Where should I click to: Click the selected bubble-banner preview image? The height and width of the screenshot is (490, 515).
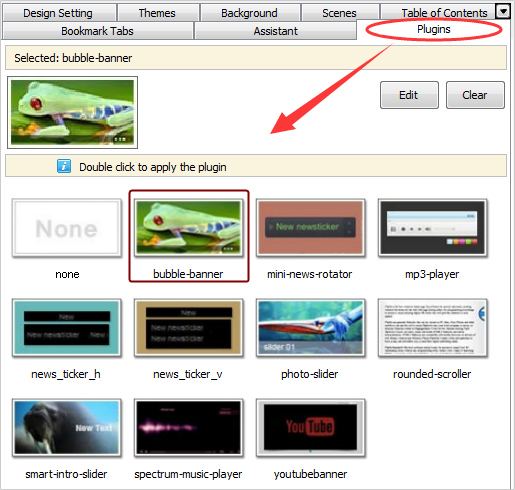[72, 112]
